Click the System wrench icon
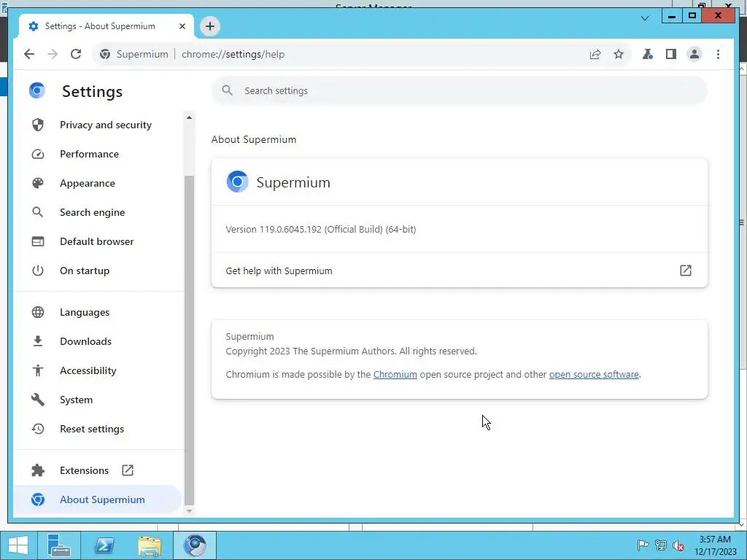This screenshot has width=747, height=560. [x=38, y=400]
